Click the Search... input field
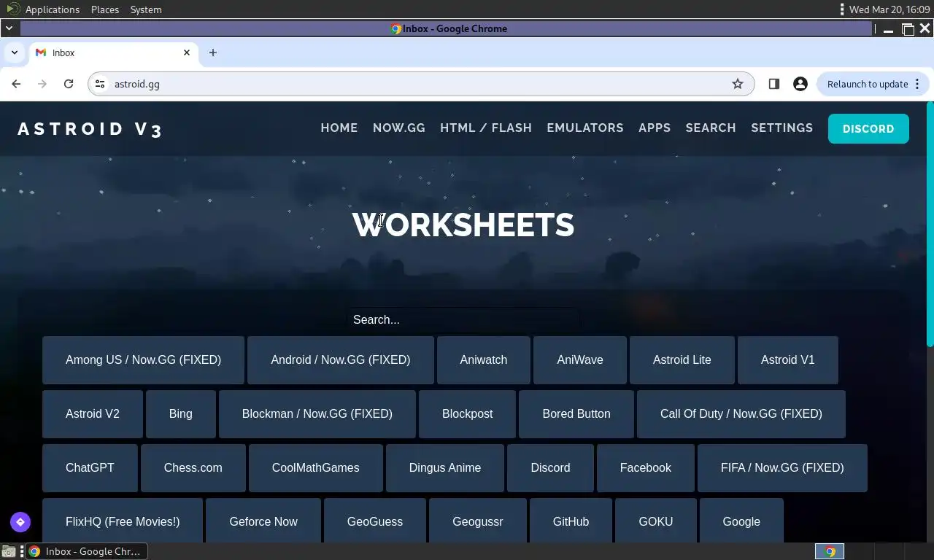 point(463,319)
